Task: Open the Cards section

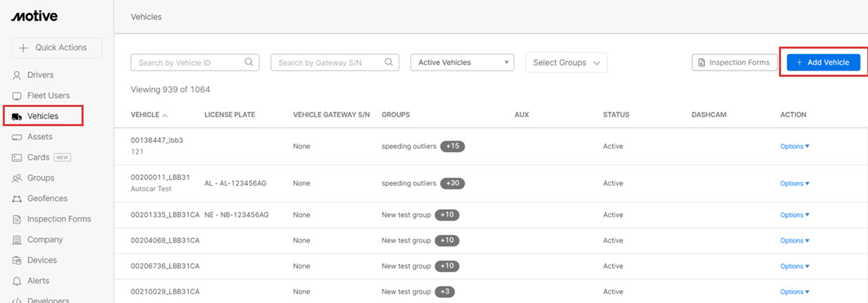Action: tap(39, 157)
